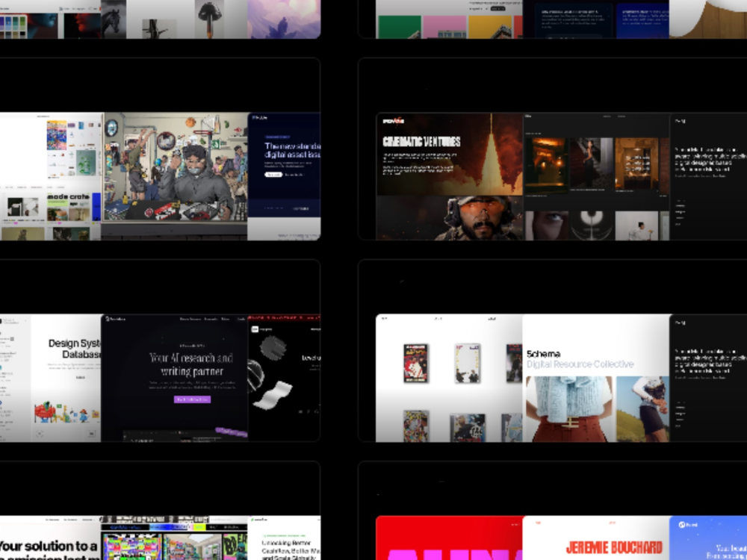Open the Cinematic Ventures website thumbnail
This screenshot has width=747, height=560.
(449, 176)
